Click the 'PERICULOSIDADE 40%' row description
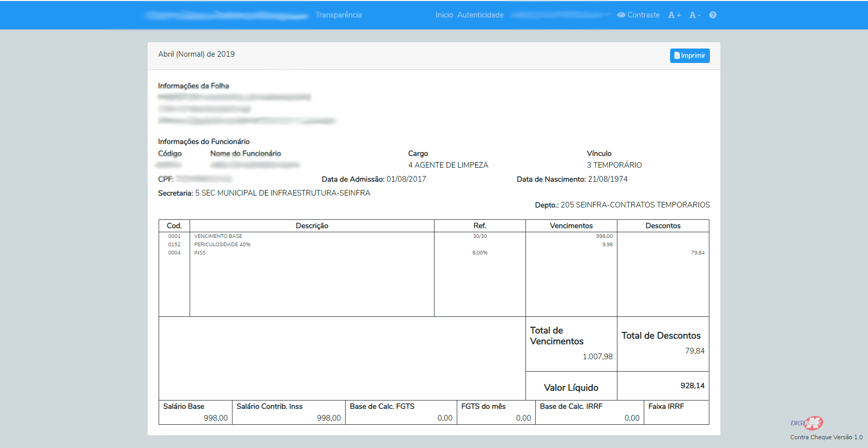 (222, 245)
